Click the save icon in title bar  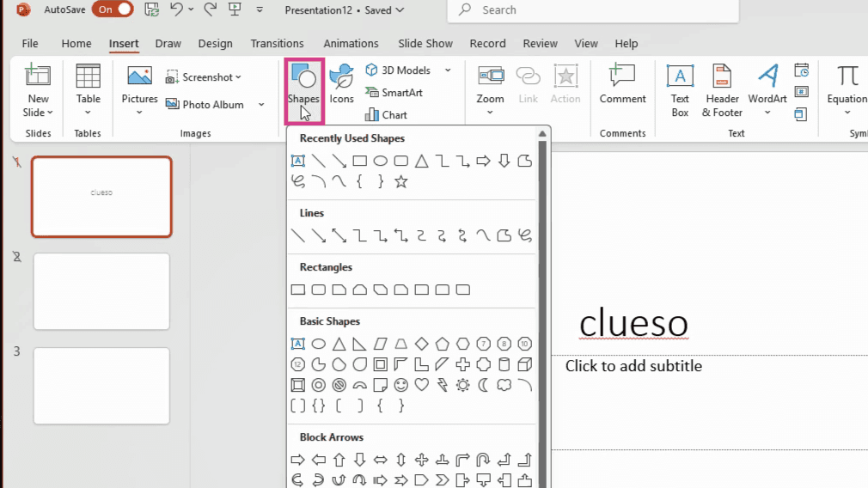click(151, 9)
